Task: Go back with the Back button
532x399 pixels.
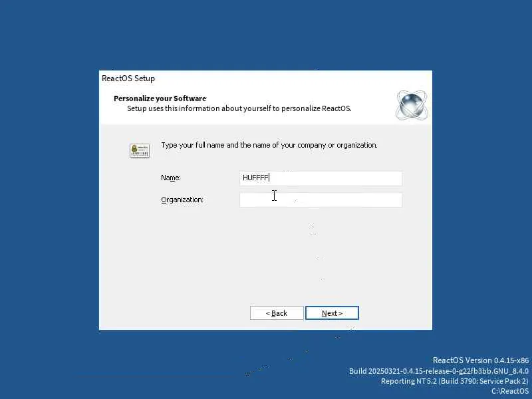Action: click(277, 313)
